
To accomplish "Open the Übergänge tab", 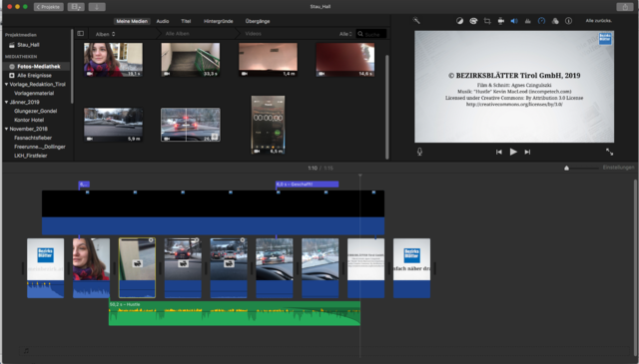I will pos(258,21).
